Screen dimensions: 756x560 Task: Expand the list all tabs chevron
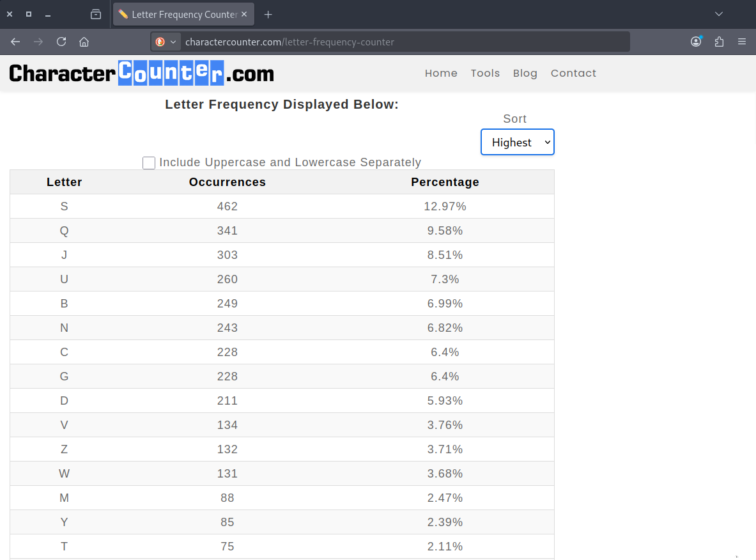719,14
